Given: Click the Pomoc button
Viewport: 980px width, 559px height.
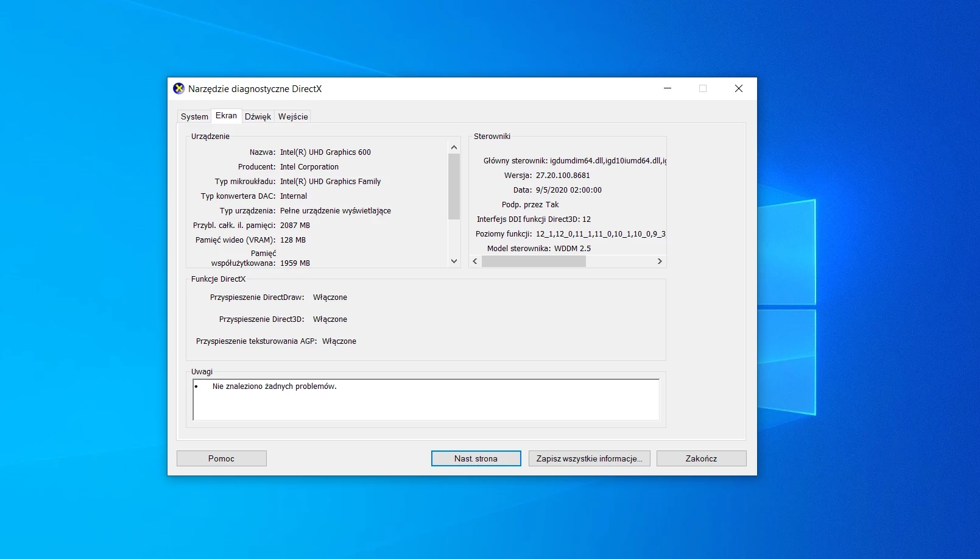Looking at the screenshot, I should pyautogui.click(x=221, y=458).
